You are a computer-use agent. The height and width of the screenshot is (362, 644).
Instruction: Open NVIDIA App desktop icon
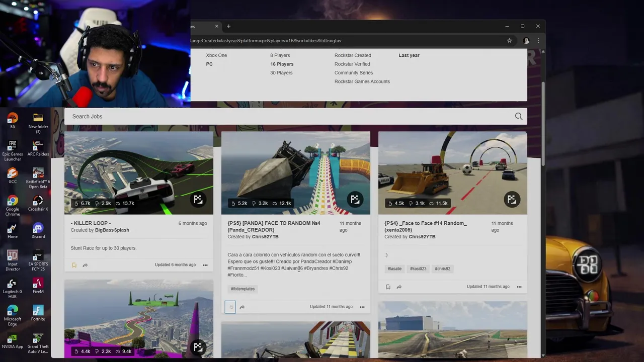[13, 341]
